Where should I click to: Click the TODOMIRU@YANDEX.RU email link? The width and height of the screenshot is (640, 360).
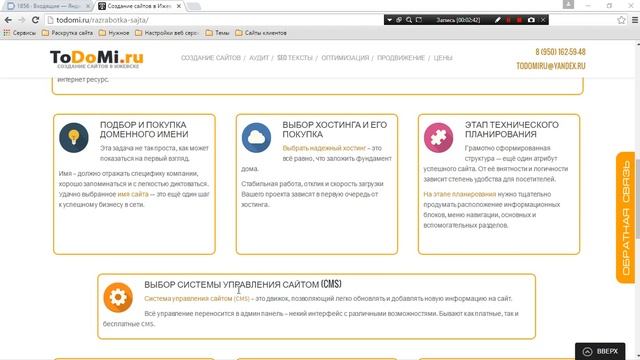click(x=551, y=66)
